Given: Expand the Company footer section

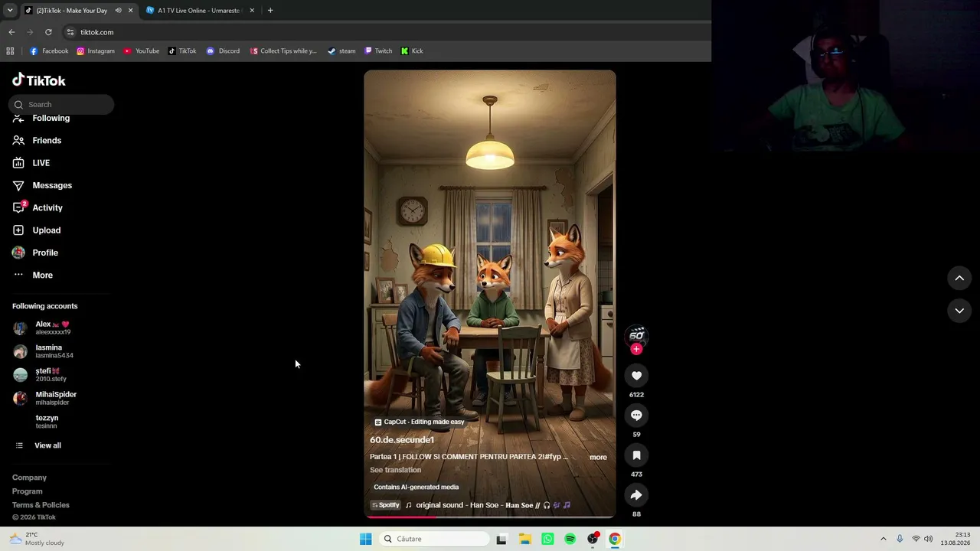Looking at the screenshot, I should pyautogui.click(x=29, y=478).
